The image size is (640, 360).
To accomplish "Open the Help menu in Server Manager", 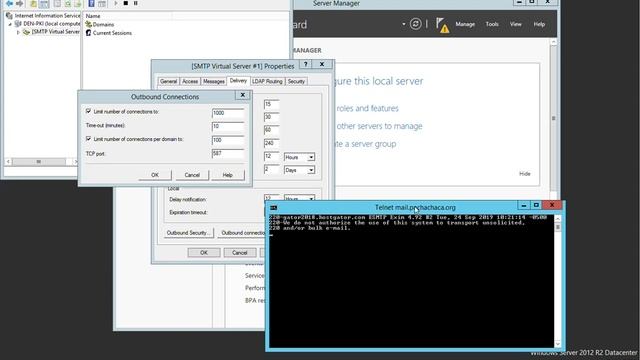I will [x=539, y=24].
